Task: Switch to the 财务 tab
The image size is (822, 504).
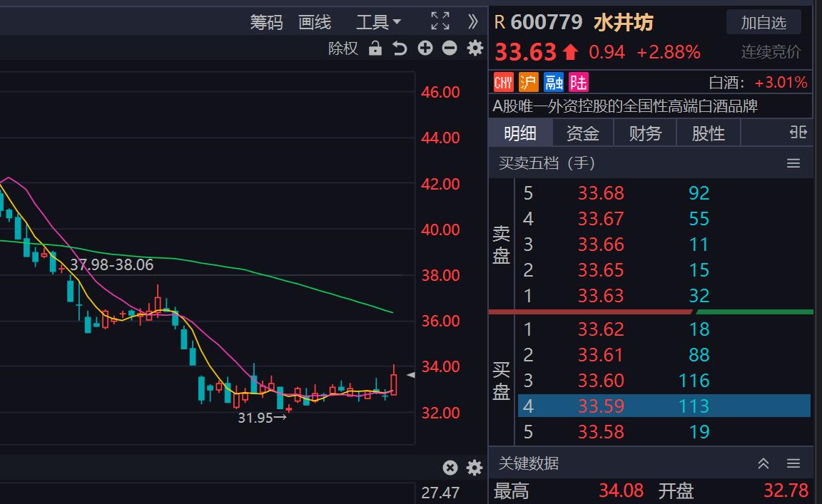Action: [645, 133]
